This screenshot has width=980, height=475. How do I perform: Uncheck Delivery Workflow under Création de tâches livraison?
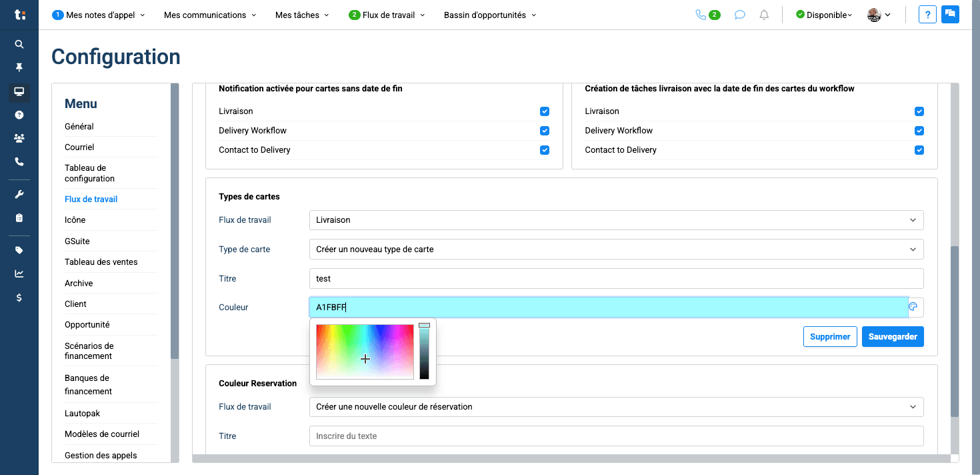click(919, 131)
